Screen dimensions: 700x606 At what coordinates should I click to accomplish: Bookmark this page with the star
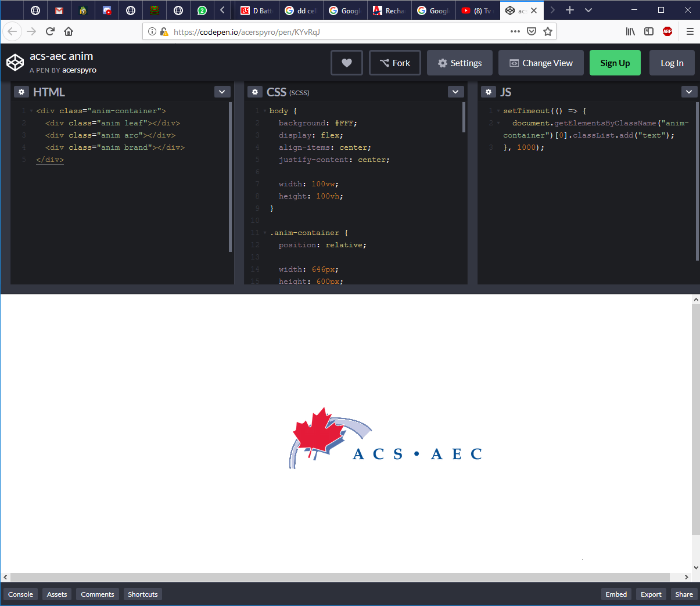coord(548,31)
